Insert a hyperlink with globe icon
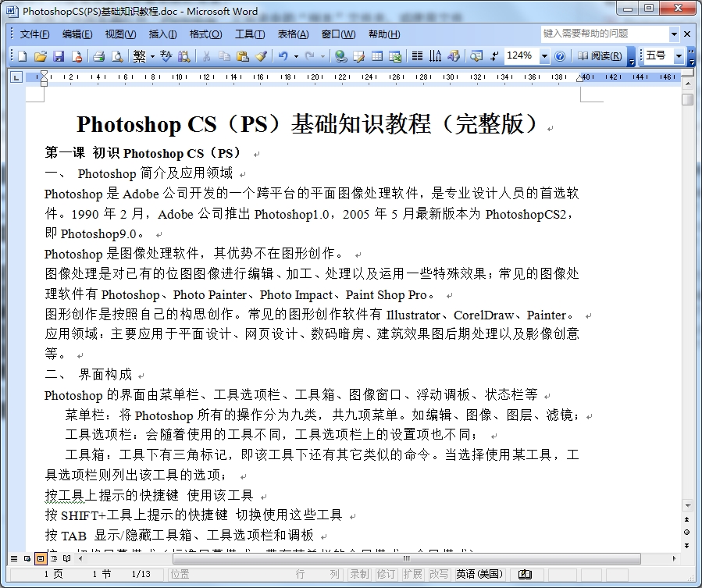 340,56
